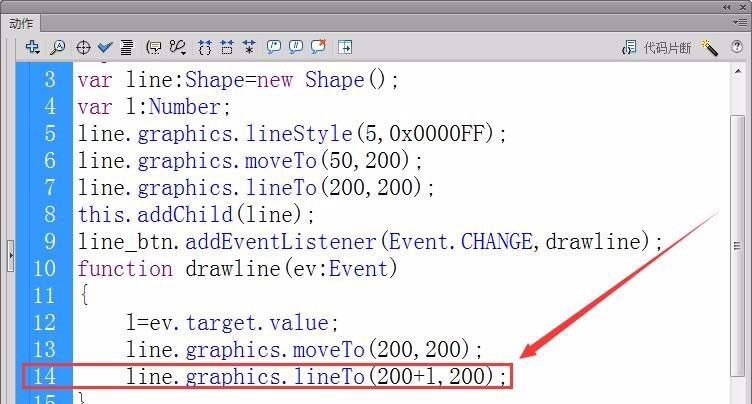The image size is (752, 404).
Task: Click on 'value' in line 12
Action: pyautogui.click(x=299, y=322)
